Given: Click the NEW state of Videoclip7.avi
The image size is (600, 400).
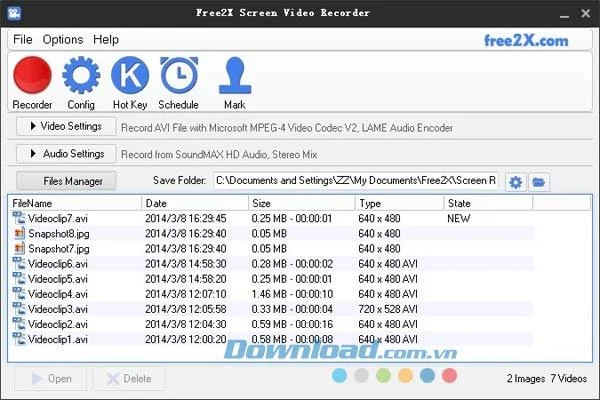Looking at the screenshot, I should pos(459,219).
